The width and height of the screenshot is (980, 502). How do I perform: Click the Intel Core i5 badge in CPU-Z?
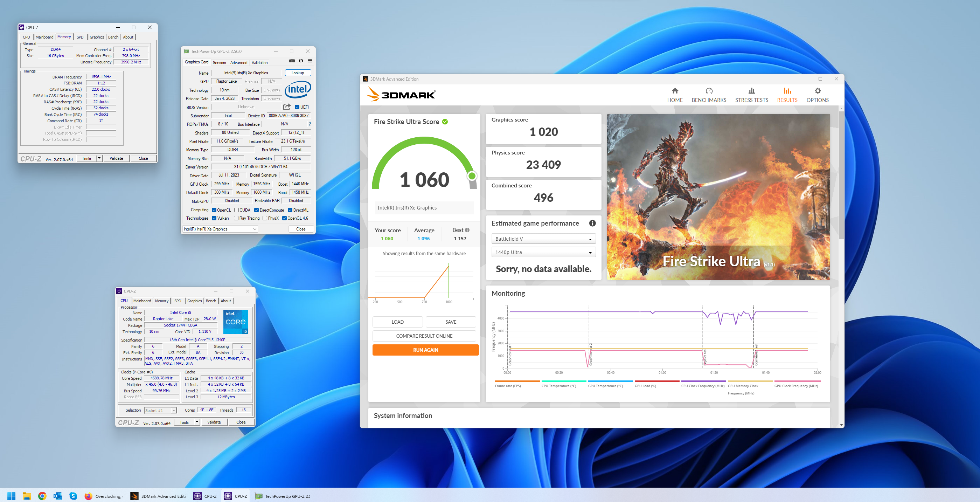pyautogui.click(x=236, y=322)
